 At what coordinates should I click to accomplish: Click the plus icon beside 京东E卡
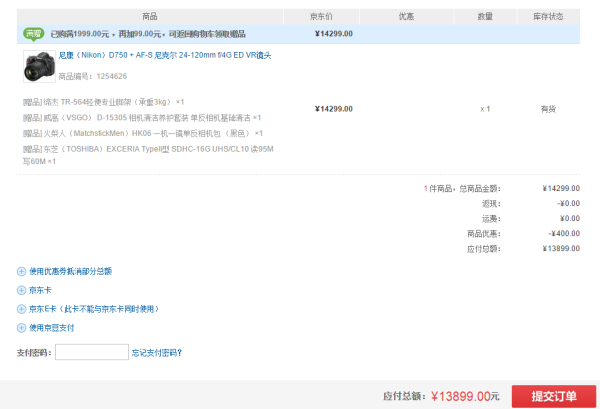pyautogui.click(x=21, y=309)
